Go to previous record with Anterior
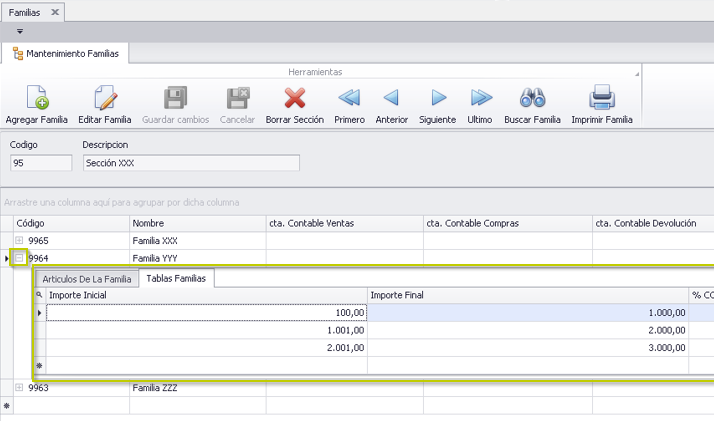 pyautogui.click(x=391, y=97)
